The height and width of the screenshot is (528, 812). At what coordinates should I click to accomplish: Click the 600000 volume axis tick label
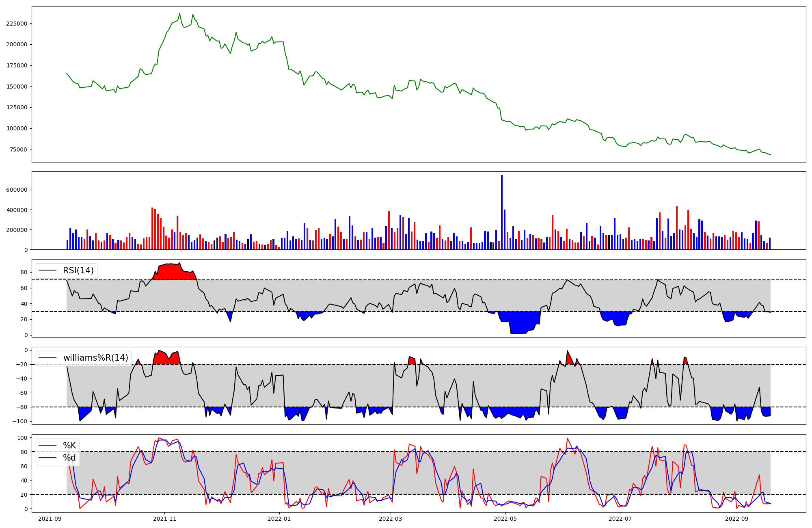point(17,190)
